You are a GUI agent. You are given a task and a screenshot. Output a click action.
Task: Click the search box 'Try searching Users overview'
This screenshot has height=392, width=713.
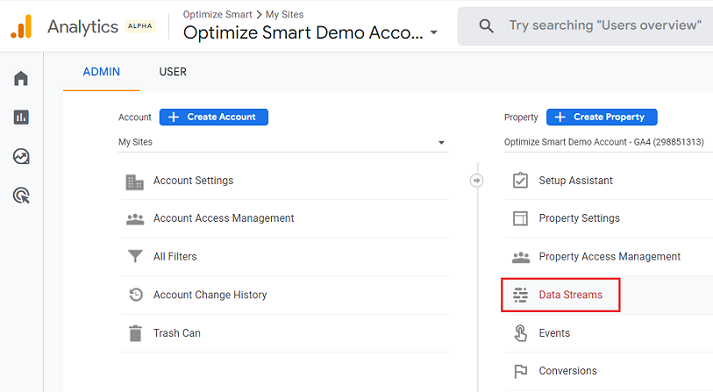pos(585,26)
